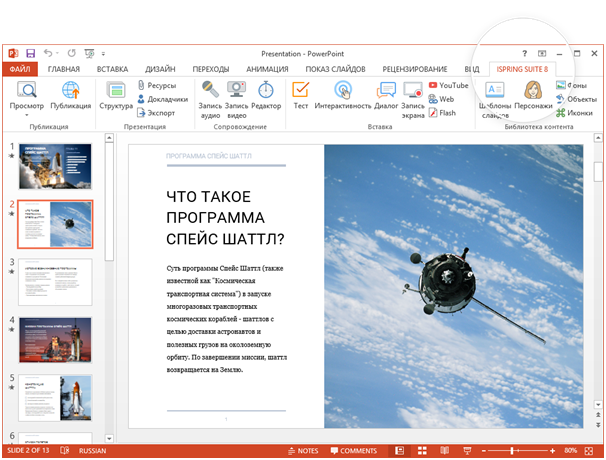Open the Иконки icons library
Screen dimensions: 606x460
[x=574, y=113]
